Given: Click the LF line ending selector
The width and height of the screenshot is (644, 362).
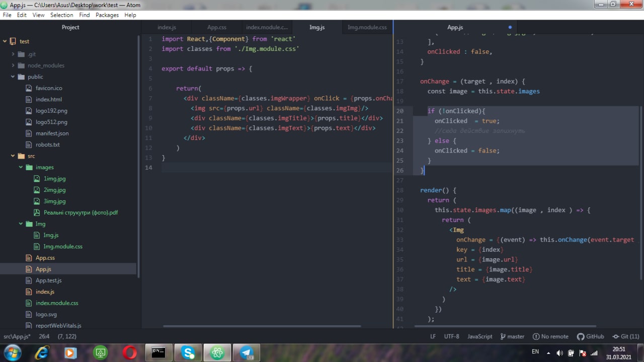Looking at the screenshot, I should 433,336.
